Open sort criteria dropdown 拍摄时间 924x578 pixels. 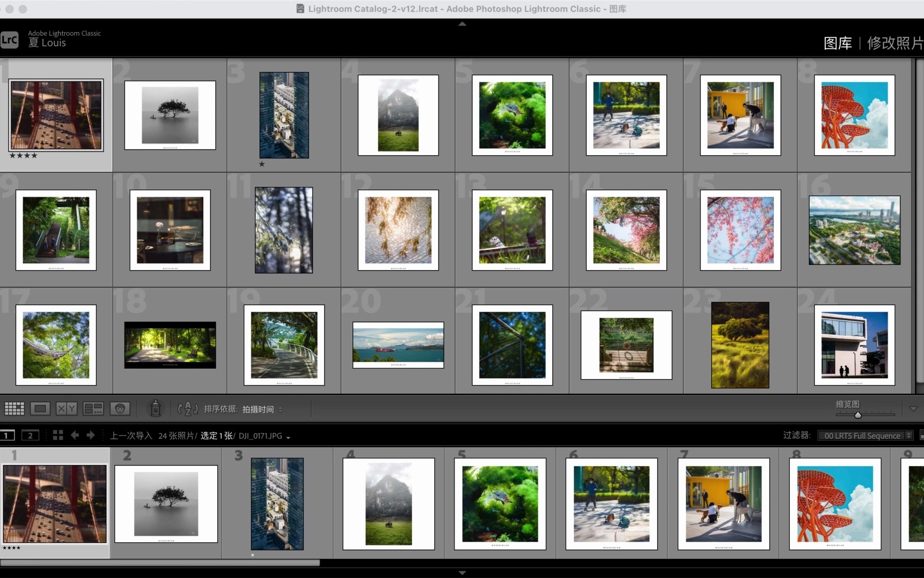[262, 409]
